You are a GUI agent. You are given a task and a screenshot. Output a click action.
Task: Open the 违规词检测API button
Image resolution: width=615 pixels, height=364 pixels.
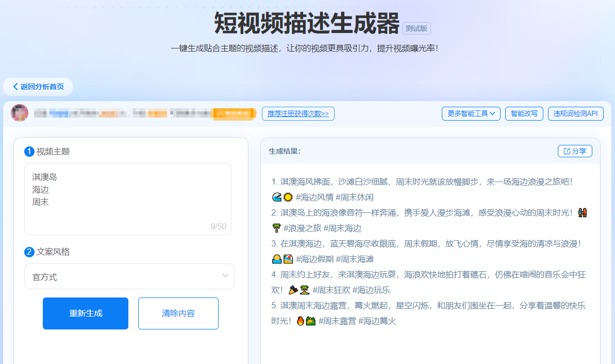point(575,114)
